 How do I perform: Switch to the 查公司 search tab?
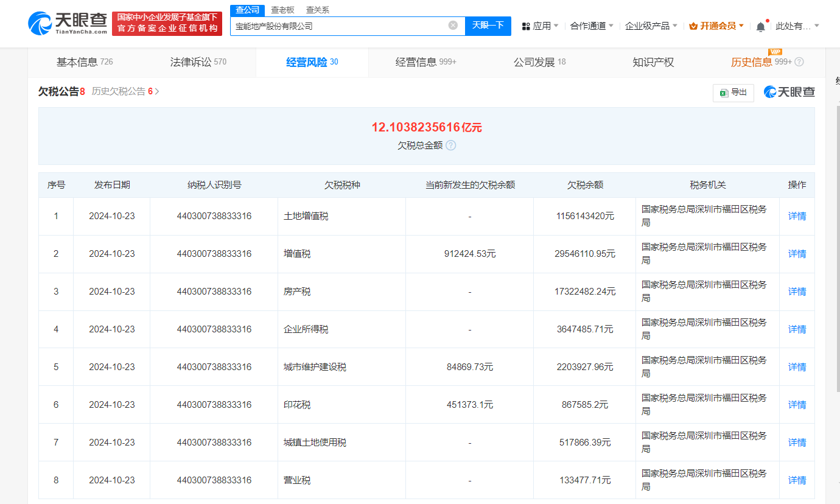[x=248, y=10]
